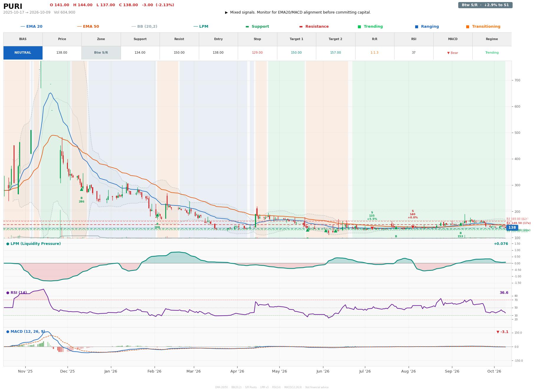The image size is (534, 392).
Task: Click the sell label S 140 +0.0%
Action: click(x=412, y=214)
